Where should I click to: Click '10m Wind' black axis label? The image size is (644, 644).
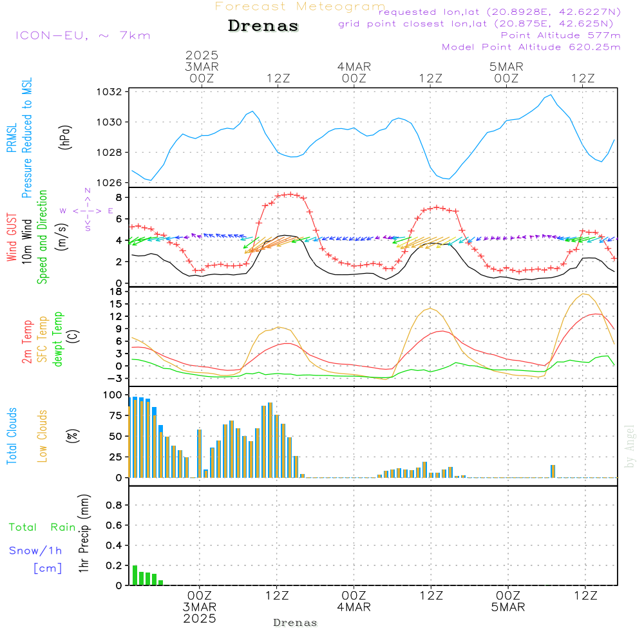pyautogui.click(x=26, y=241)
